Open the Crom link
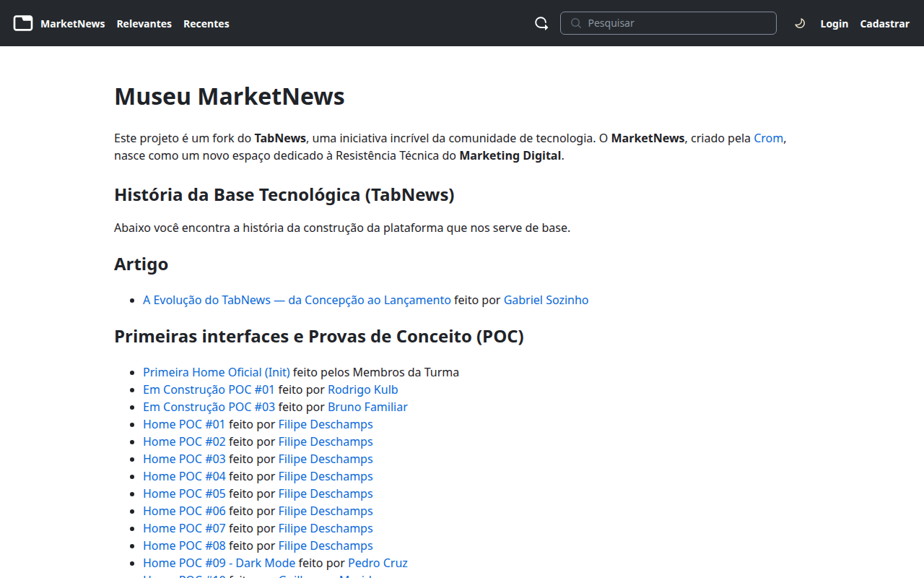 [768, 138]
